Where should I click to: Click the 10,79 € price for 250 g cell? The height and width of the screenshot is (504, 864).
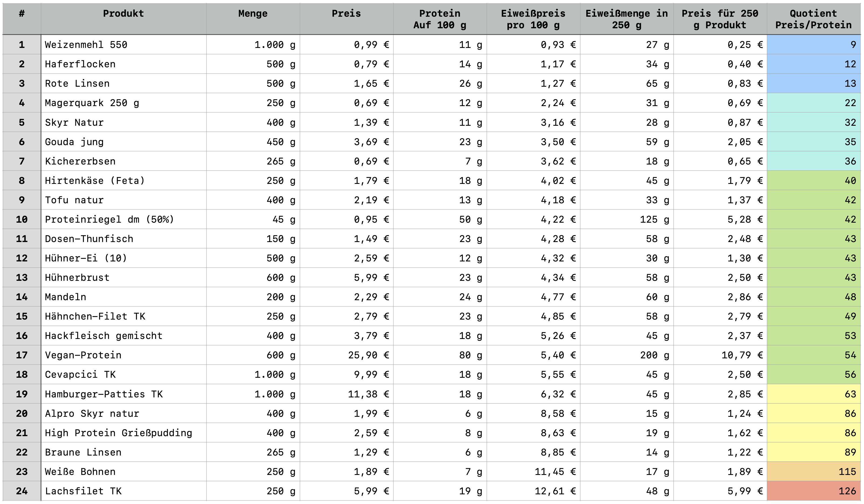coord(720,355)
